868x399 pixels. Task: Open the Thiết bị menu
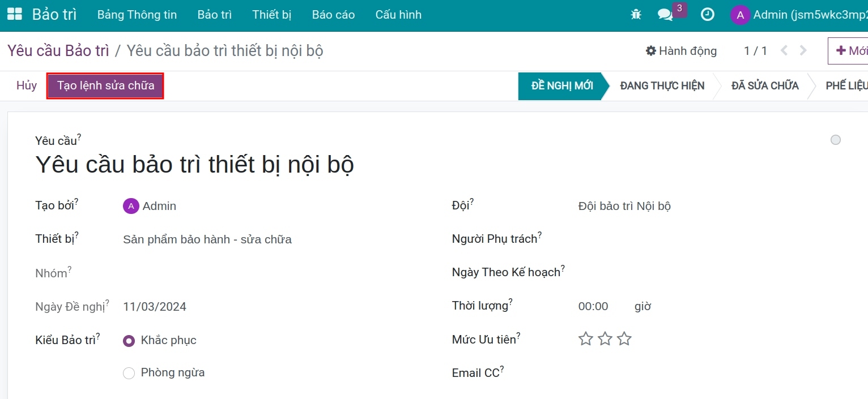coord(272,15)
